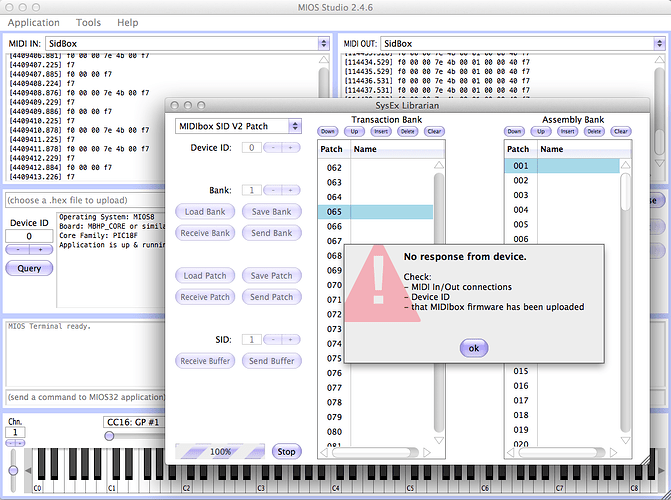Select patch 065 in Transaction Bank

pyautogui.click(x=375, y=212)
